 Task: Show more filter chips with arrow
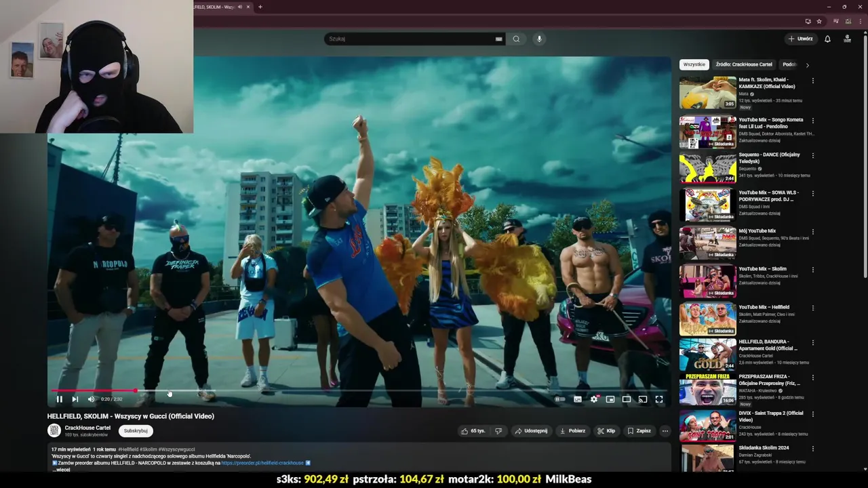(x=807, y=65)
